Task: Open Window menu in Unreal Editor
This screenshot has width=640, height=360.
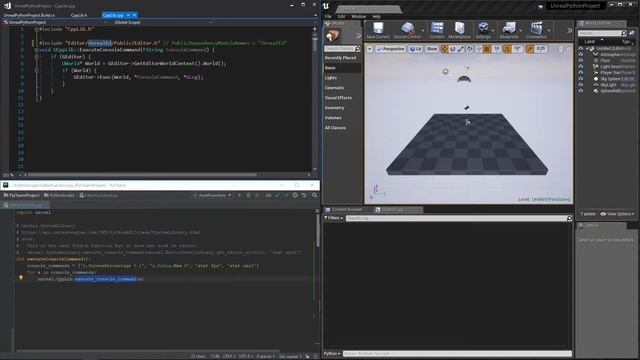Action: 358,17
